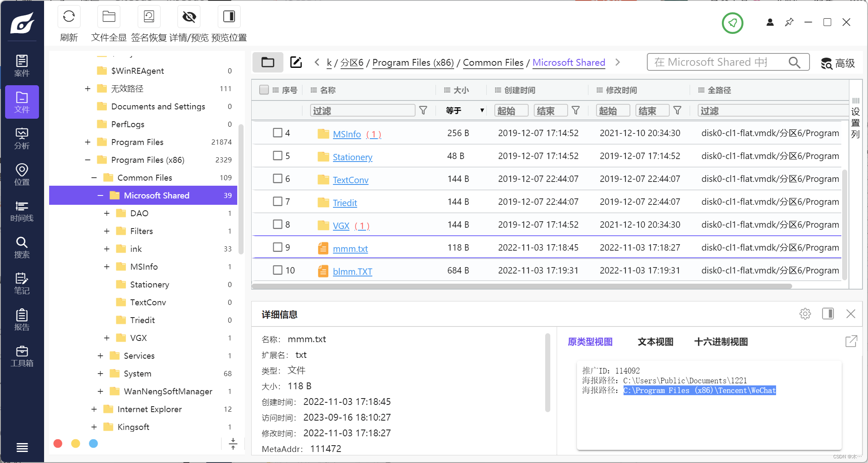Check the box for mmm.txt row
Image resolution: width=868 pixels, height=463 pixels.
click(x=277, y=247)
